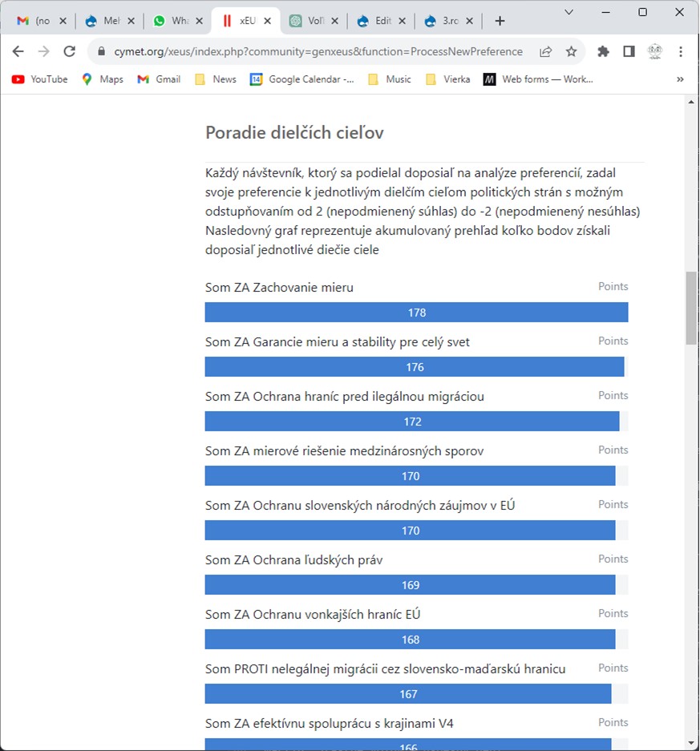This screenshot has height=751, width=700.
Task: Open Chrome's three-dot menu
Action: (681, 50)
